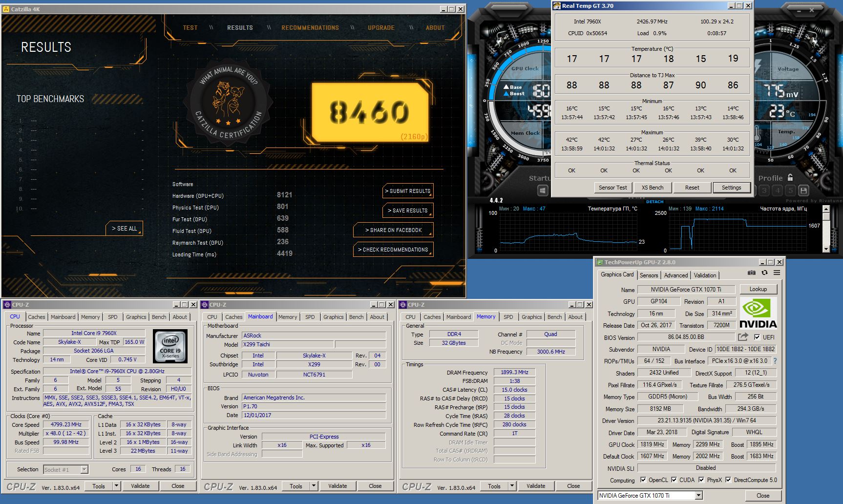
Task: Click the title bar icon of the CPU-Z Memory window
Action: coord(403,305)
